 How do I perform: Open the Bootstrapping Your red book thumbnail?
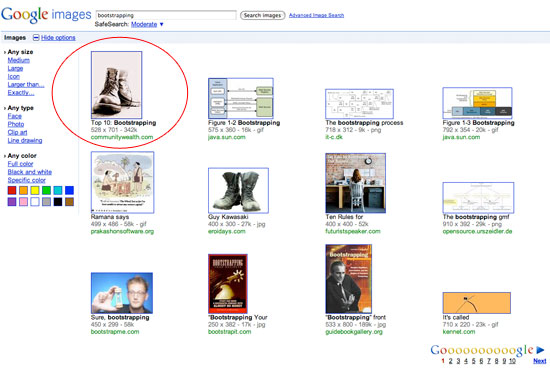coord(228,284)
